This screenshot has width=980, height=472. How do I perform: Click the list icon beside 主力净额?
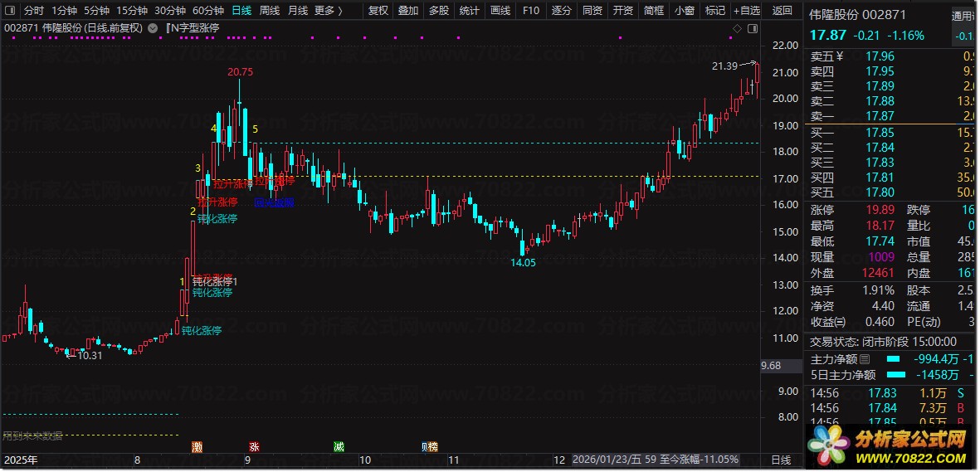[x=865, y=359]
